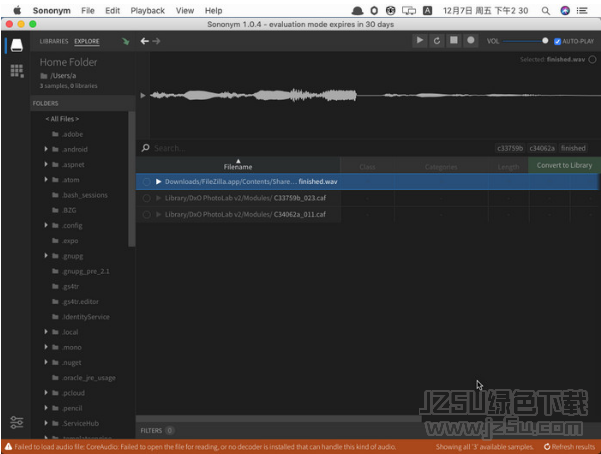Go back with the left arrow
This screenshot has height=454, width=601.
click(x=145, y=41)
